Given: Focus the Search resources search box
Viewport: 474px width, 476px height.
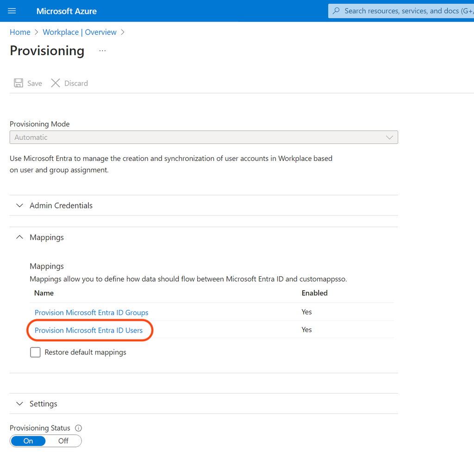Looking at the screenshot, I should click(x=401, y=11).
